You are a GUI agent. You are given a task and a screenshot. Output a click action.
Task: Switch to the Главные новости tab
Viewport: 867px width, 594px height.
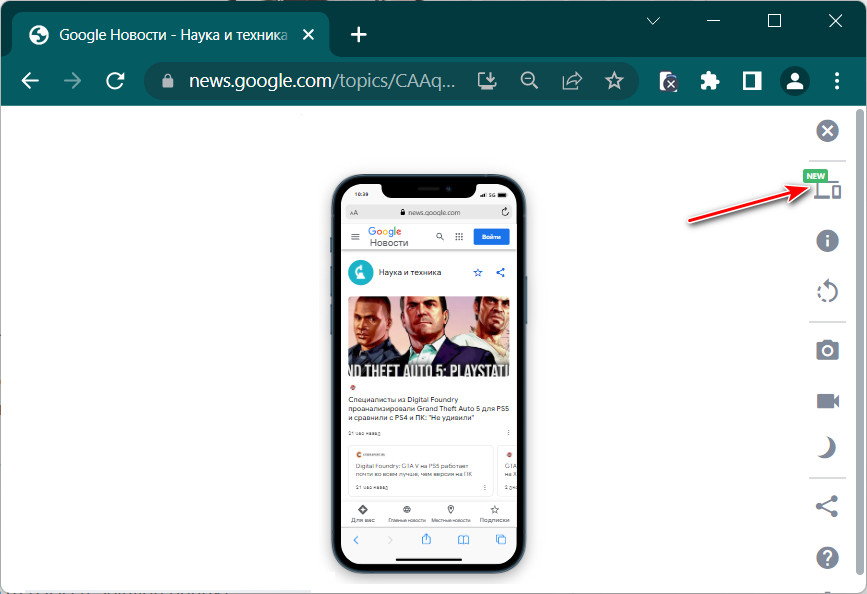407,514
